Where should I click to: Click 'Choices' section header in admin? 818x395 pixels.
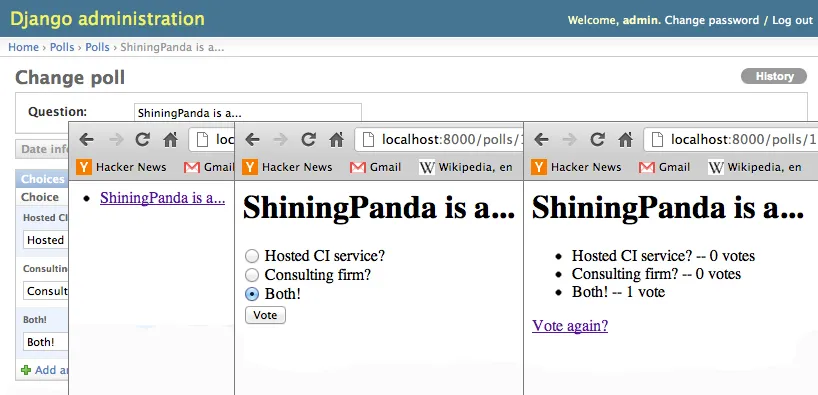pyautogui.click(x=42, y=179)
